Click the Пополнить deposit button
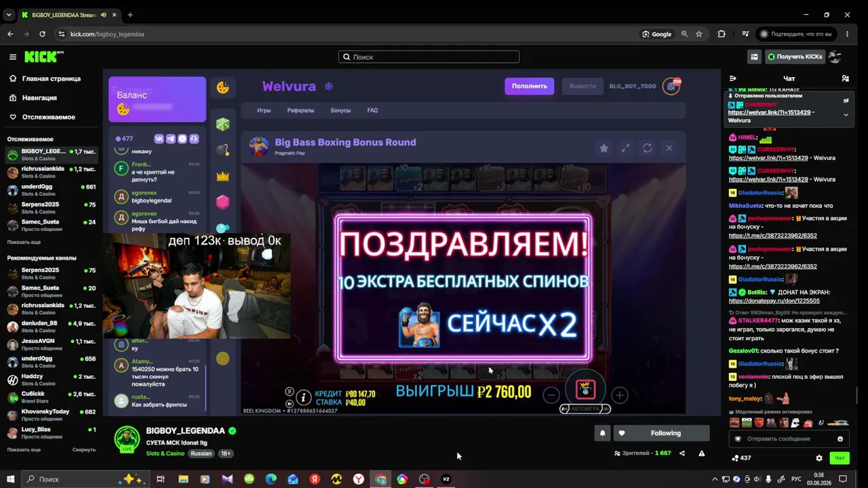 click(529, 86)
